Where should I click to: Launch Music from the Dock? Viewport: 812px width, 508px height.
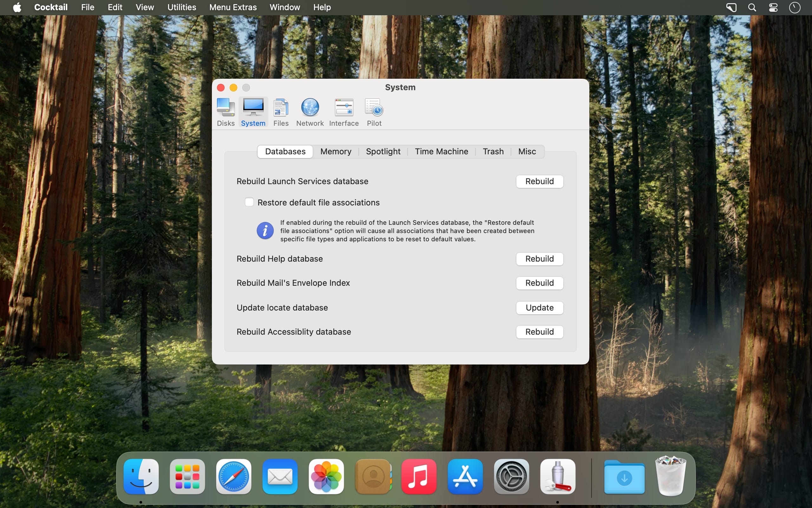coord(419,477)
